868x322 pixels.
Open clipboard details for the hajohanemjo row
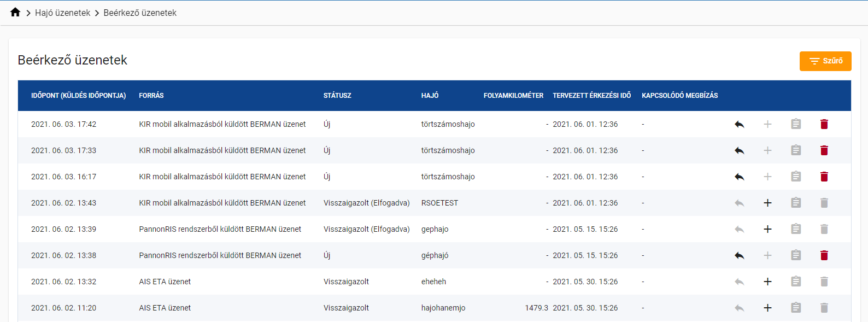point(796,308)
